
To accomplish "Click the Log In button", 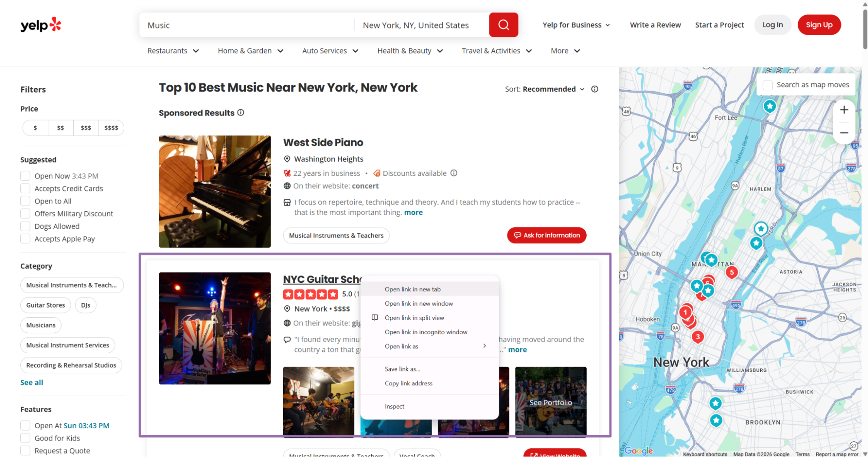I will (x=772, y=25).
